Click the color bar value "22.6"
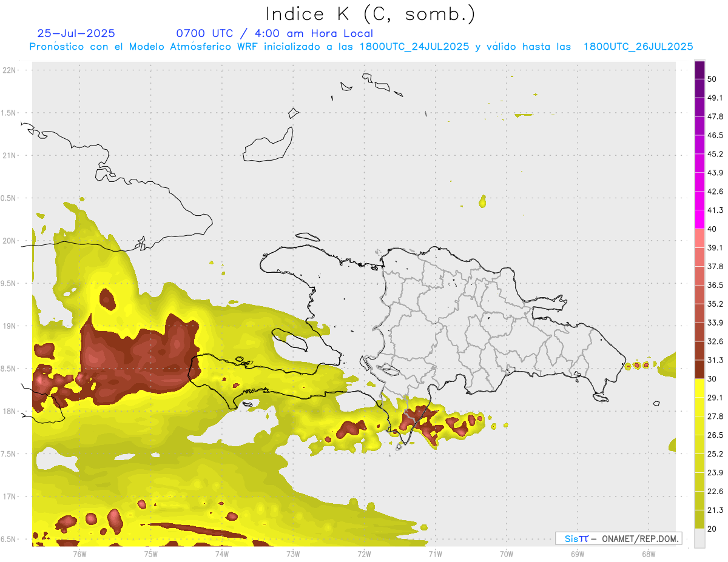The width and height of the screenshot is (728, 562). [x=715, y=492]
